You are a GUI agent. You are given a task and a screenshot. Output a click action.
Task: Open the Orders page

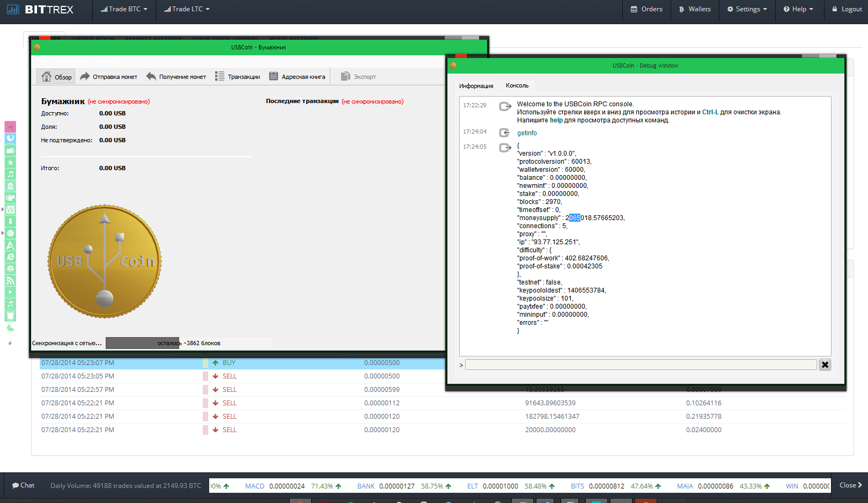646,9
